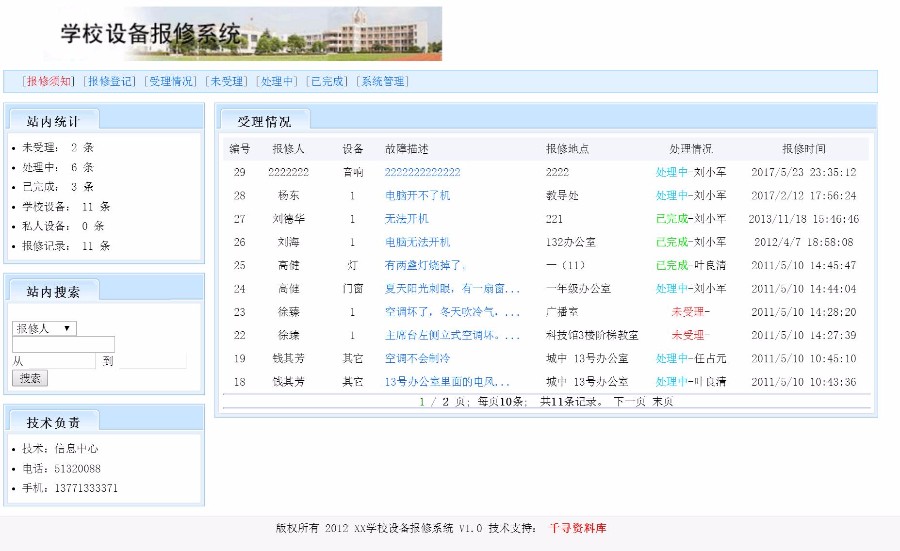Click location 教导处 cell

[x=562, y=196]
